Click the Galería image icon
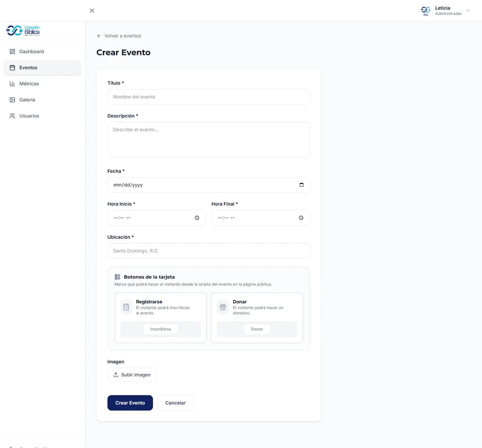 point(12,100)
